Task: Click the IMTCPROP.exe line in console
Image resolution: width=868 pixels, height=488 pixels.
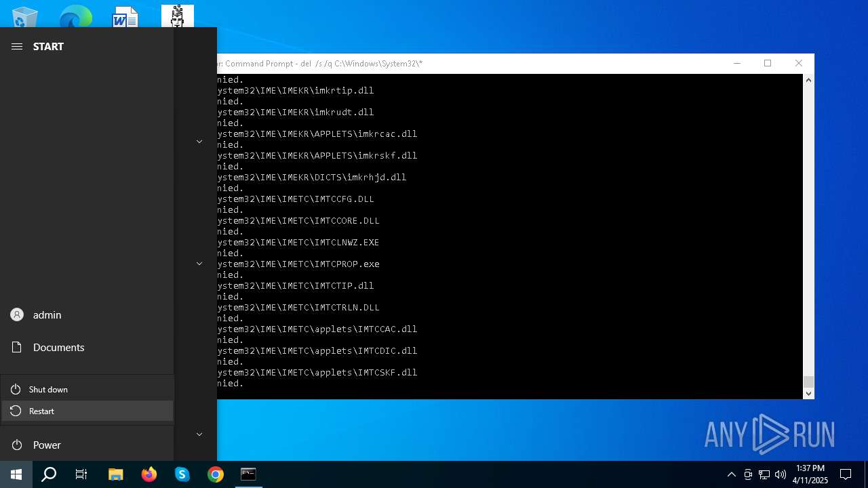Action: [298, 264]
